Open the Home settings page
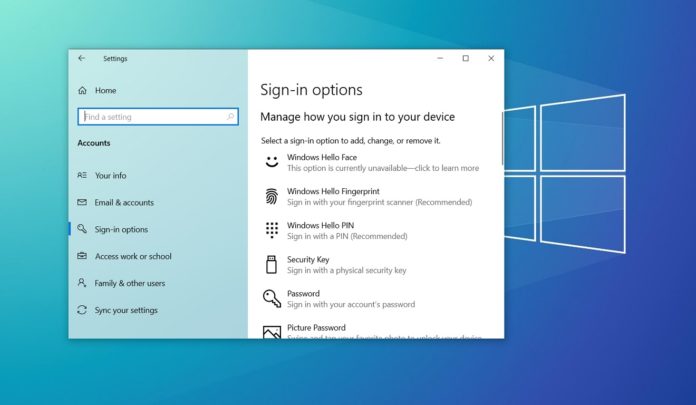This screenshot has width=696, height=405. [105, 91]
